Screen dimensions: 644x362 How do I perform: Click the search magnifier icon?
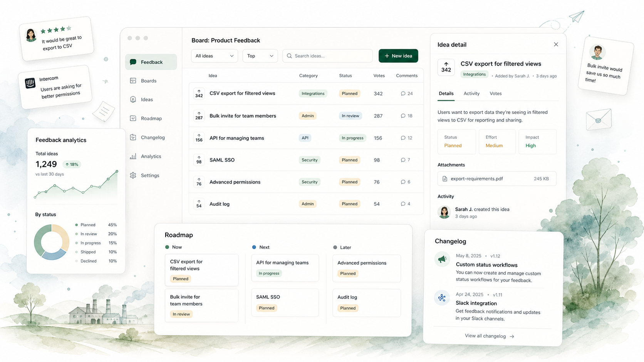point(289,56)
